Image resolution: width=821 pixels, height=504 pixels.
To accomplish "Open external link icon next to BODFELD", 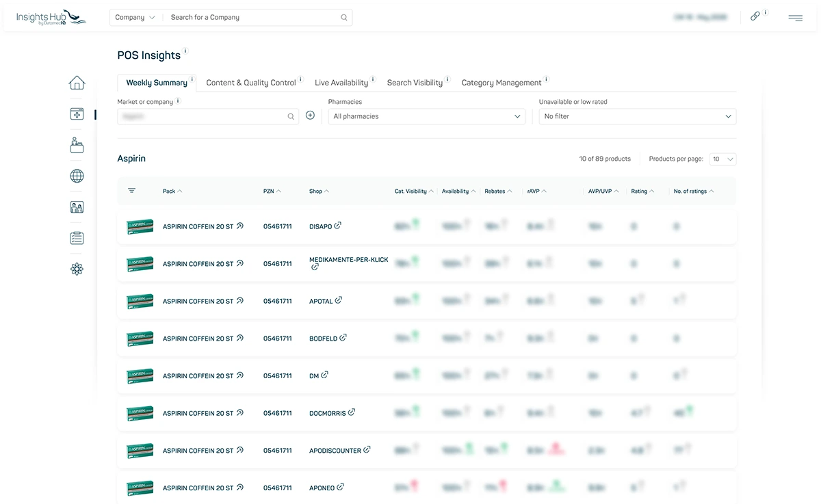I will (343, 338).
